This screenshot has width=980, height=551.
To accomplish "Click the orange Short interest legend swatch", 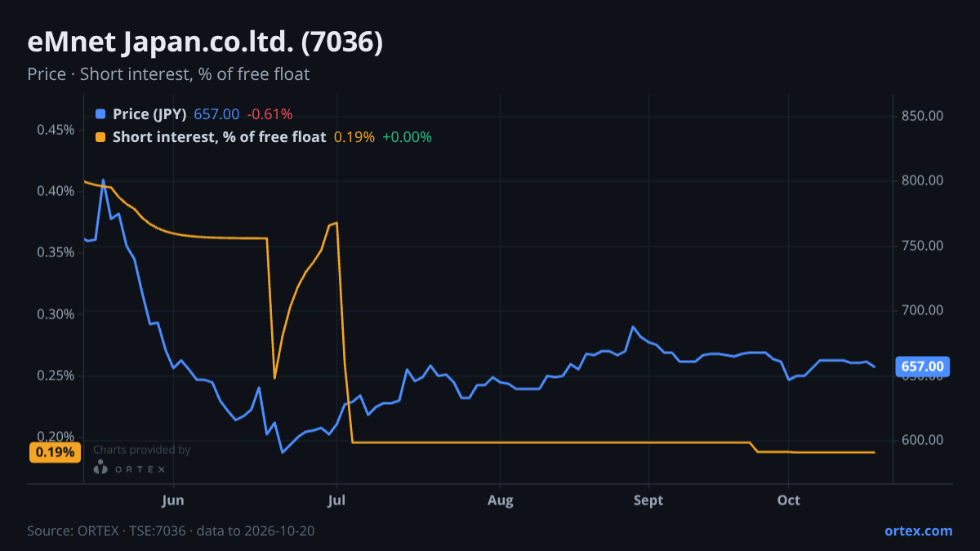I will click(100, 137).
